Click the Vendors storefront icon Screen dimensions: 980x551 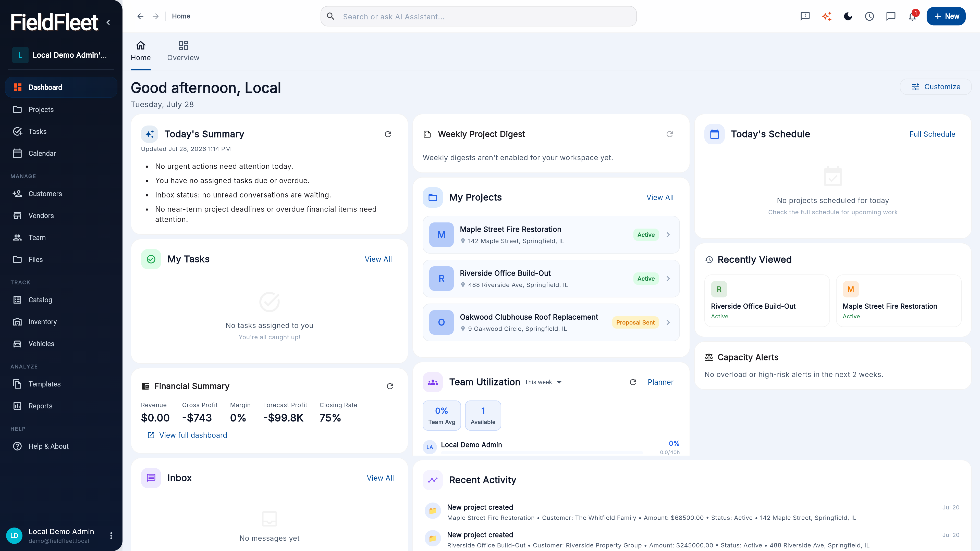(x=18, y=216)
